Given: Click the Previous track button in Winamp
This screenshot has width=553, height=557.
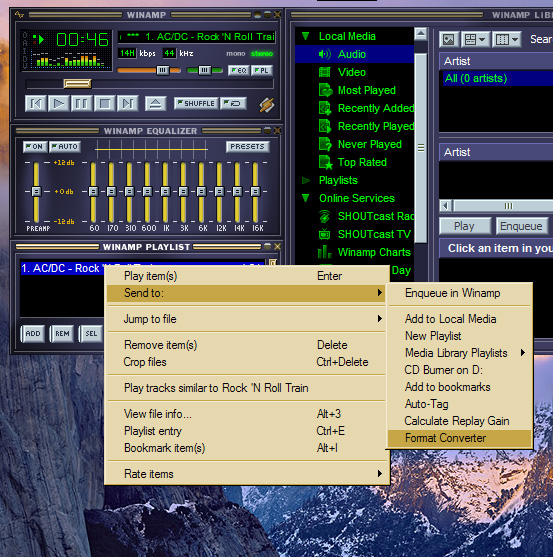Looking at the screenshot, I should point(36,104).
